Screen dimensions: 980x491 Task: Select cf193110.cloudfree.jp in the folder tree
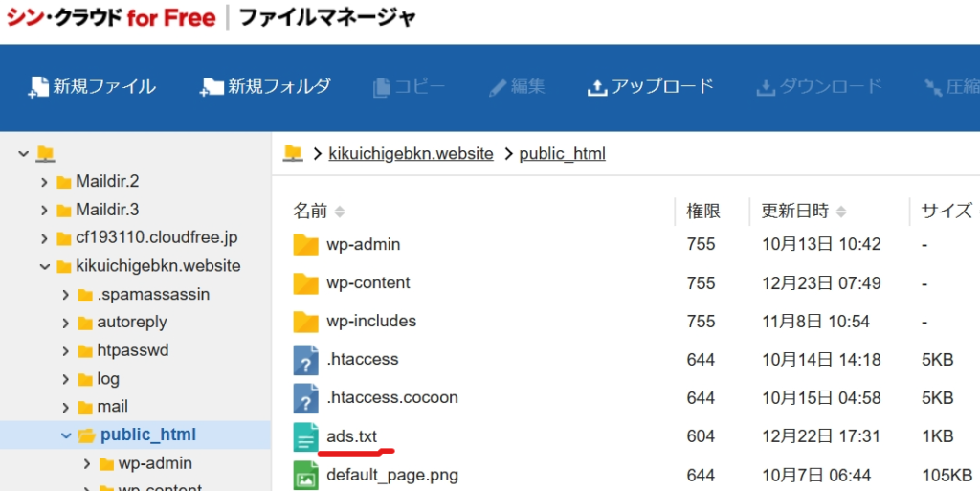(156, 237)
